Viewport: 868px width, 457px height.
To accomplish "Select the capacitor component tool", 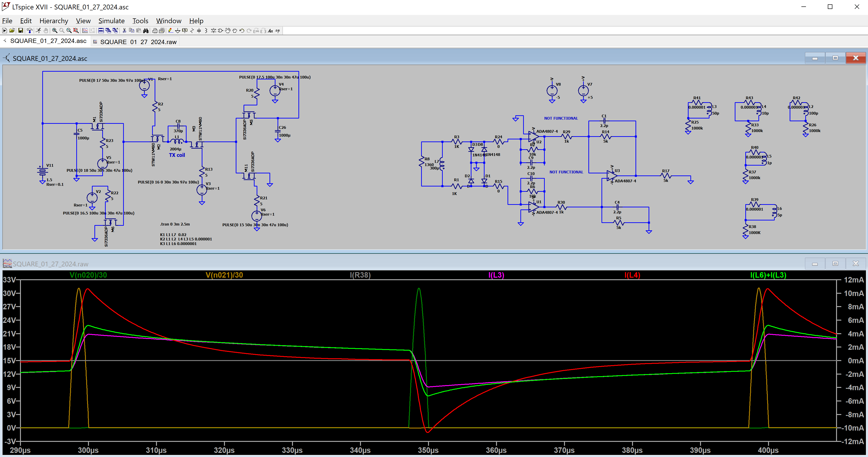I will point(199,31).
